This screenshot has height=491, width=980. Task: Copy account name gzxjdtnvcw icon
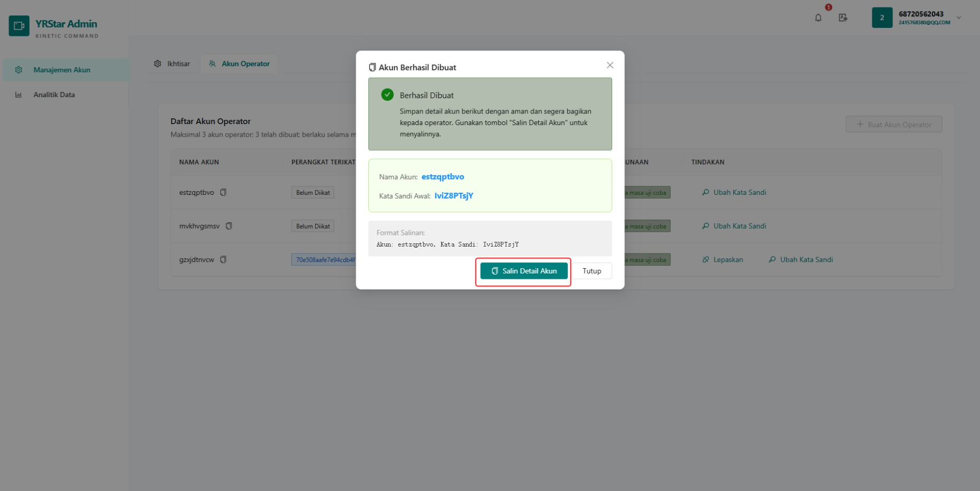[x=223, y=259]
